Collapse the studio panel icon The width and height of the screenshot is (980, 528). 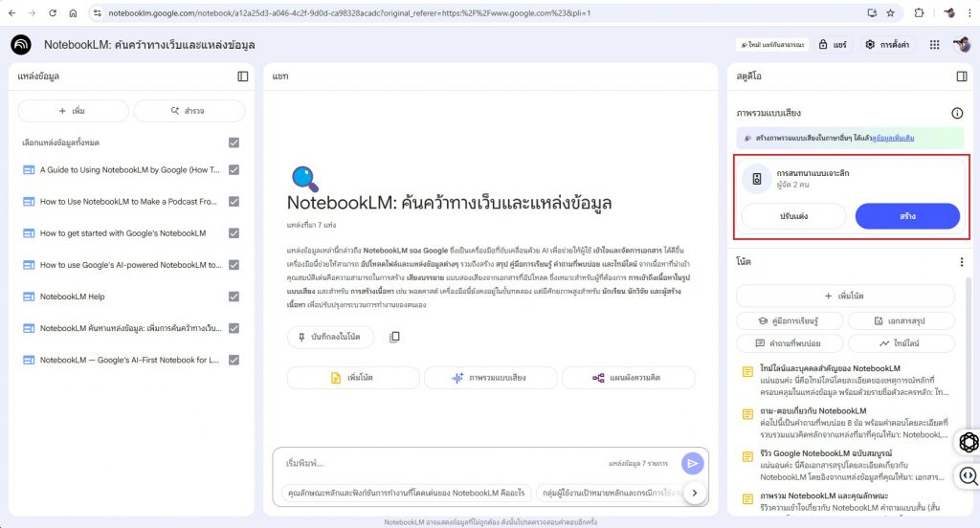[x=962, y=77]
